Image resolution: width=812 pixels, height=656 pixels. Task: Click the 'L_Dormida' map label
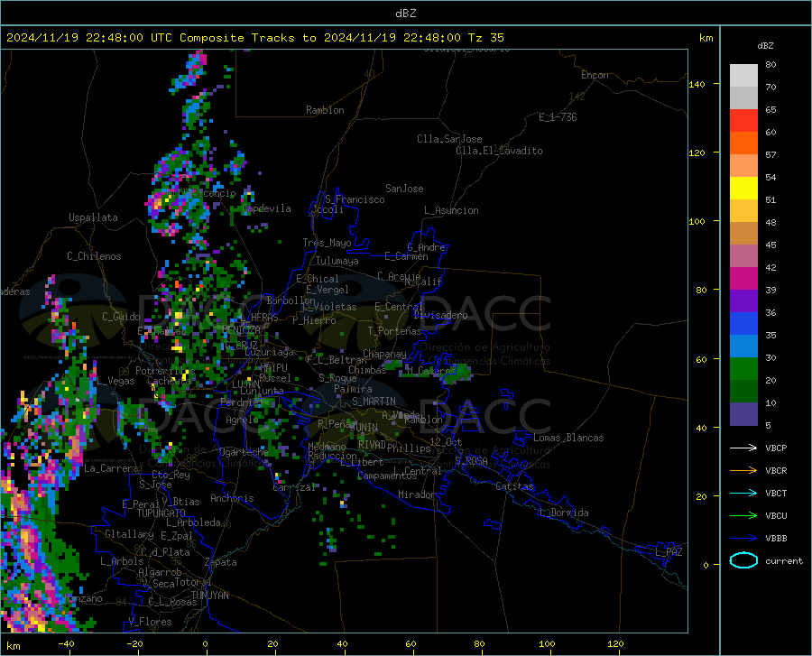tap(565, 513)
